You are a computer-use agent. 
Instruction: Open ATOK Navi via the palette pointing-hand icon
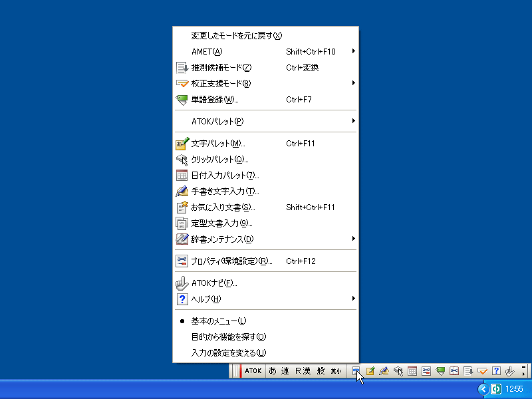510,371
